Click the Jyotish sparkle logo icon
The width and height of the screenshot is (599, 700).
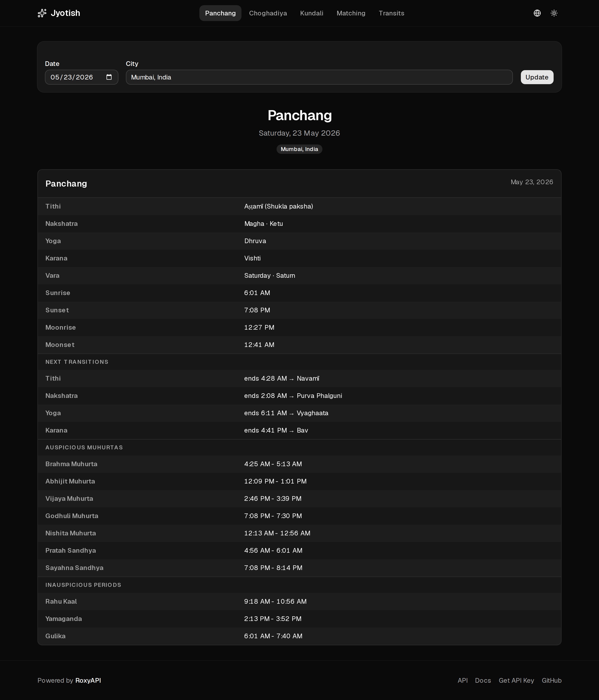point(42,13)
